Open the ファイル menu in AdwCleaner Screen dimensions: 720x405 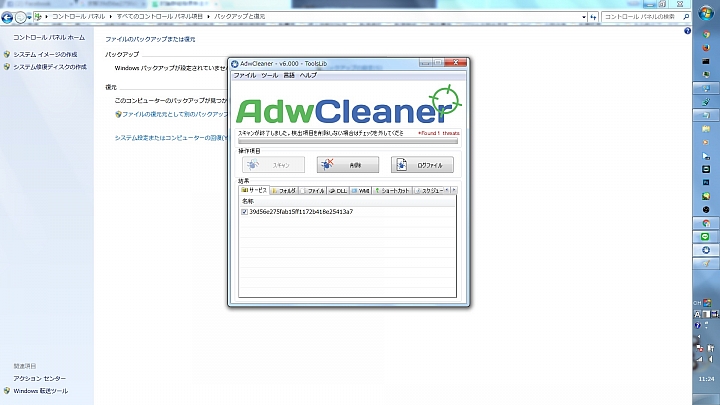[x=244, y=75]
